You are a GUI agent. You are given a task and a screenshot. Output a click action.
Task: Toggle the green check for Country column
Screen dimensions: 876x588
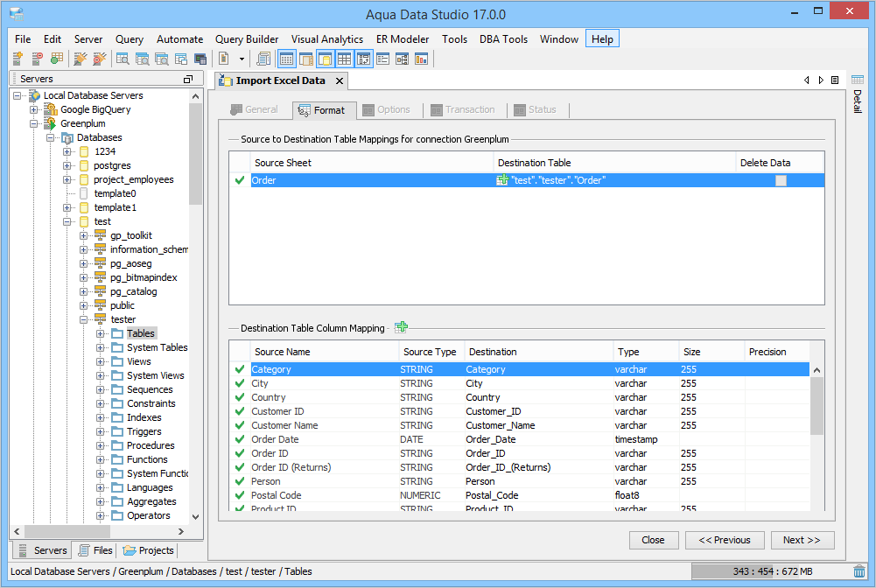click(x=240, y=397)
